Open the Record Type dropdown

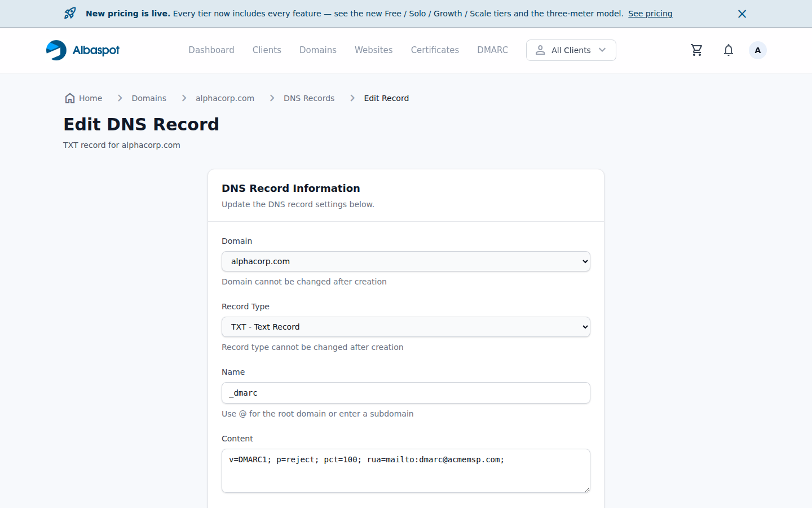coord(406,327)
